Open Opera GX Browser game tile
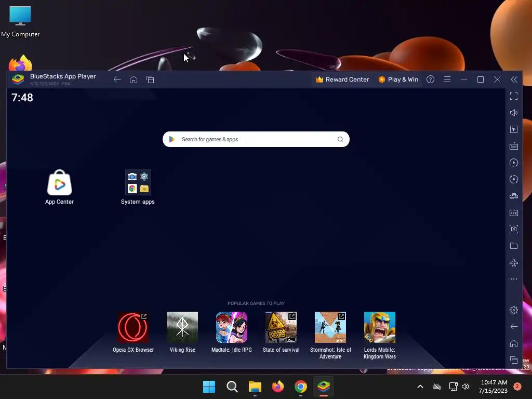 click(134, 332)
